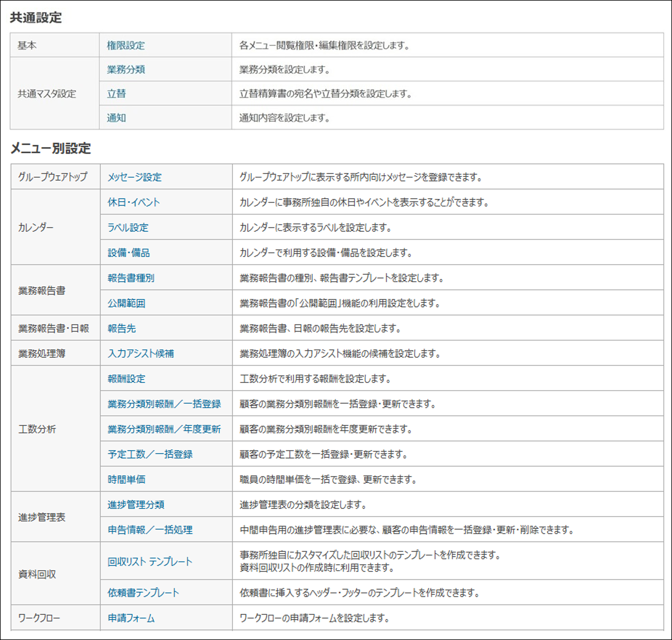Select 予定工数/一括登録 link
The image size is (672, 640).
tap(150, 454)
